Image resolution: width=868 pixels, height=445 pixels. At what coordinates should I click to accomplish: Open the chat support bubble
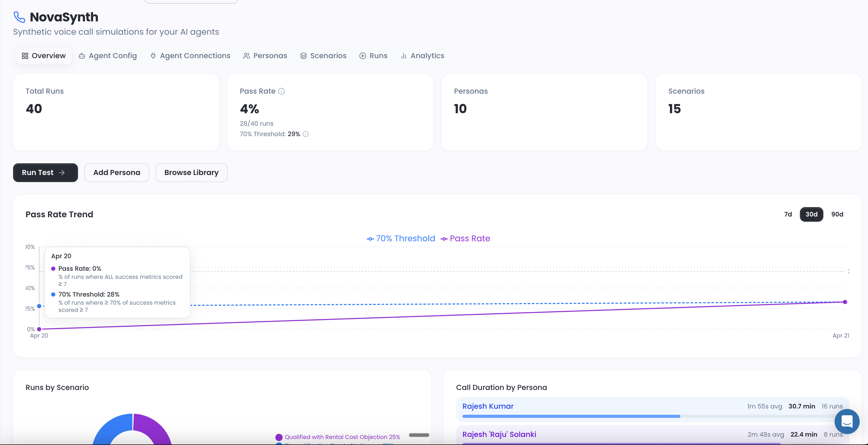847,422
